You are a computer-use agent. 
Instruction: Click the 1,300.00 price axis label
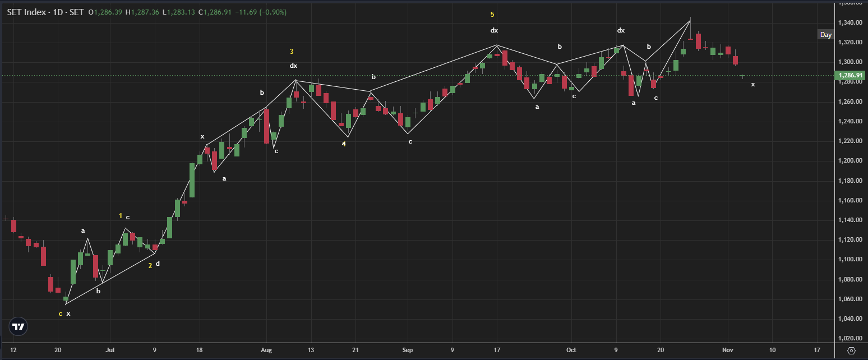tap(849, 62)
